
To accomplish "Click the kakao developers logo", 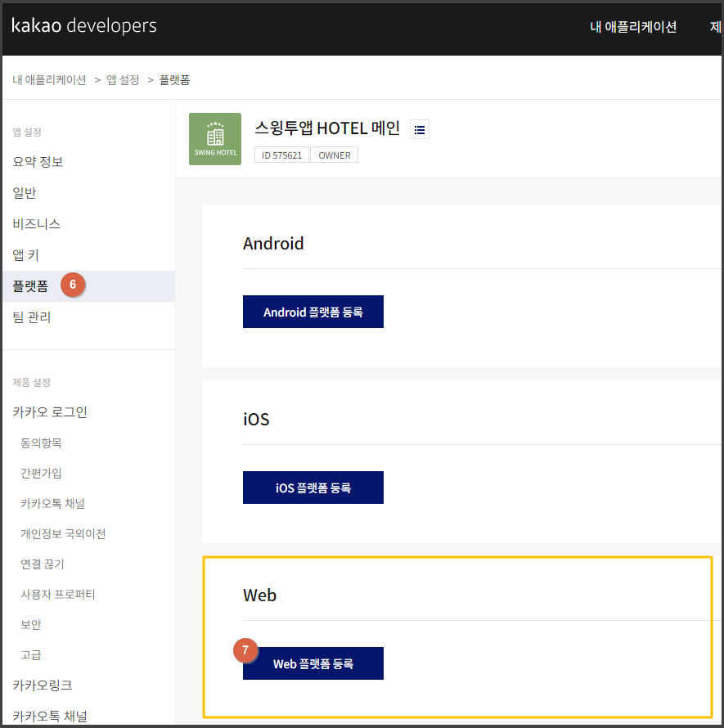I will point(84,26).
